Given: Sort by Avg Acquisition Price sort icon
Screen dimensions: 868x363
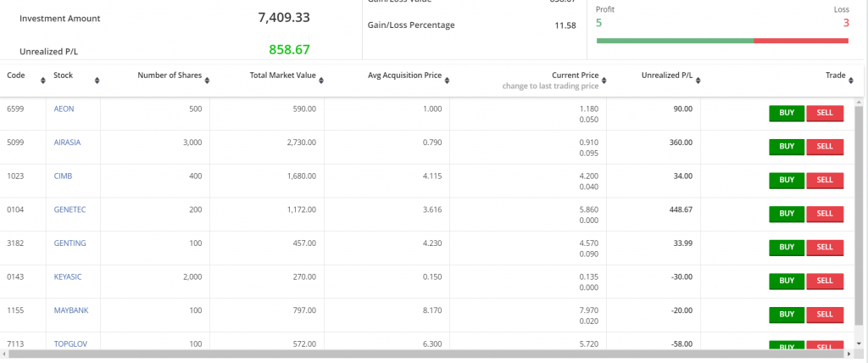Looking at the screenshot, I should pyautogui.click(x=447, y=81).
